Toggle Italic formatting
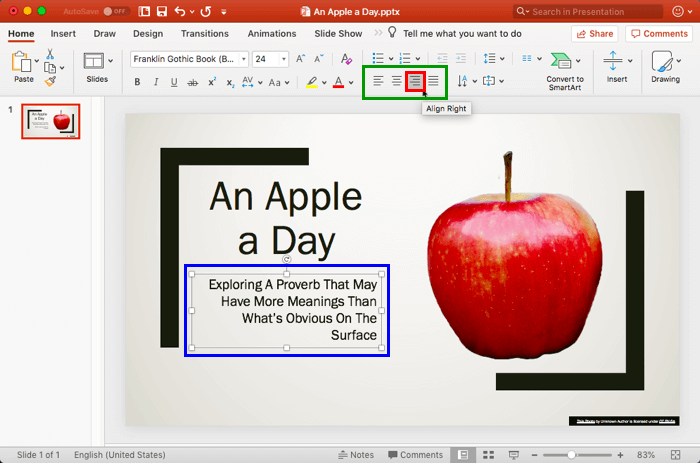 coord(155,81)
